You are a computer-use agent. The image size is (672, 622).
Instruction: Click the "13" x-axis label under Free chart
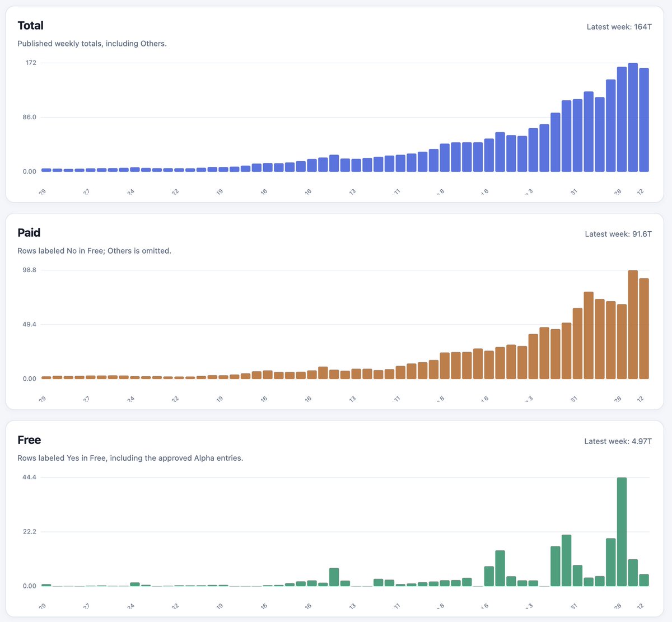[352, 606]
